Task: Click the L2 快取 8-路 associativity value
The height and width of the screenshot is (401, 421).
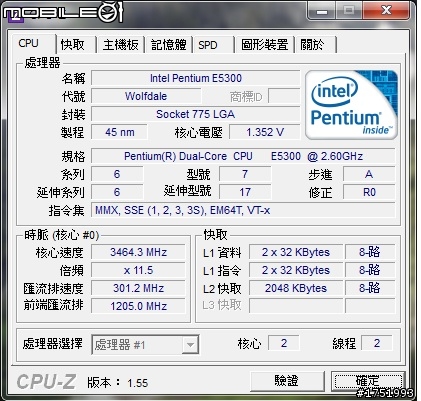Action: pos(370,288)
